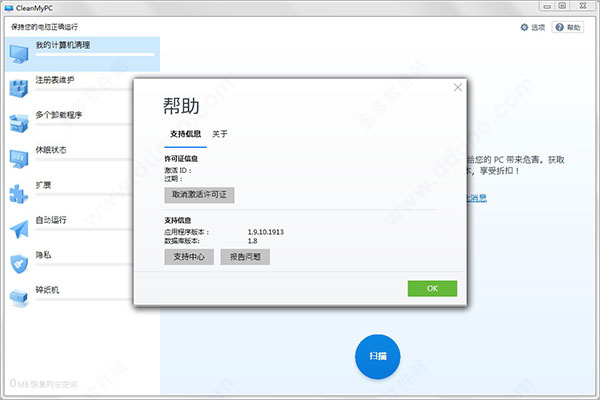Click the 报告问题 button
The width and height of the screenshot is (600, 400).
(x=245, y=257)
